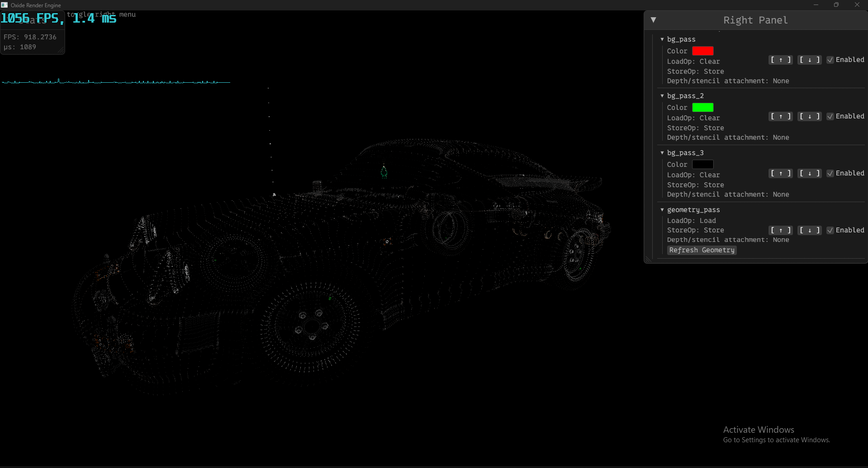Open the black bg_pass_3 color swatch
868x468 pixels.
[x=703, y=164]
